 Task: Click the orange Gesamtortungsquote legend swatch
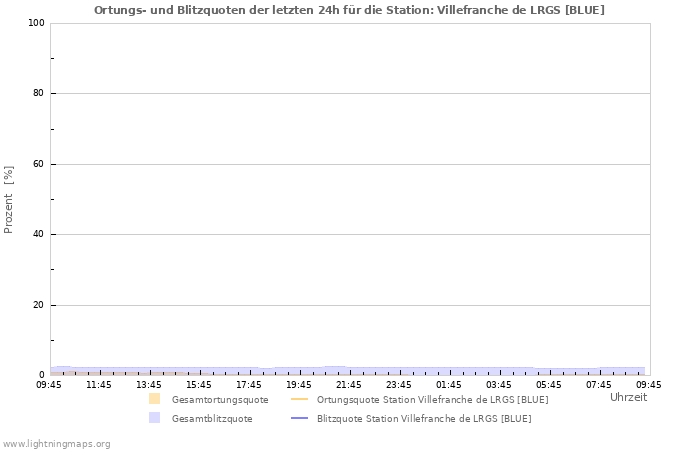(154, 399)
